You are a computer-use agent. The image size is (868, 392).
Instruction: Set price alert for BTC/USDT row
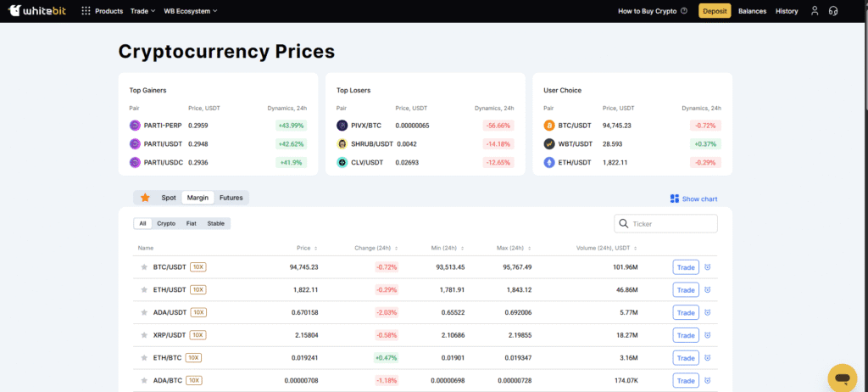click(708, 267)
